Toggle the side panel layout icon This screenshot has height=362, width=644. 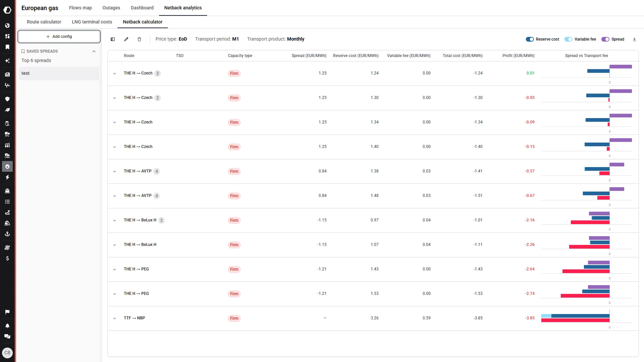(x=113, y=39)
